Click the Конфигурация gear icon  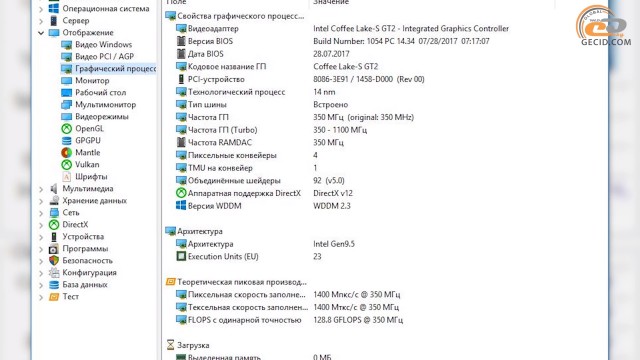click(54, 273)
